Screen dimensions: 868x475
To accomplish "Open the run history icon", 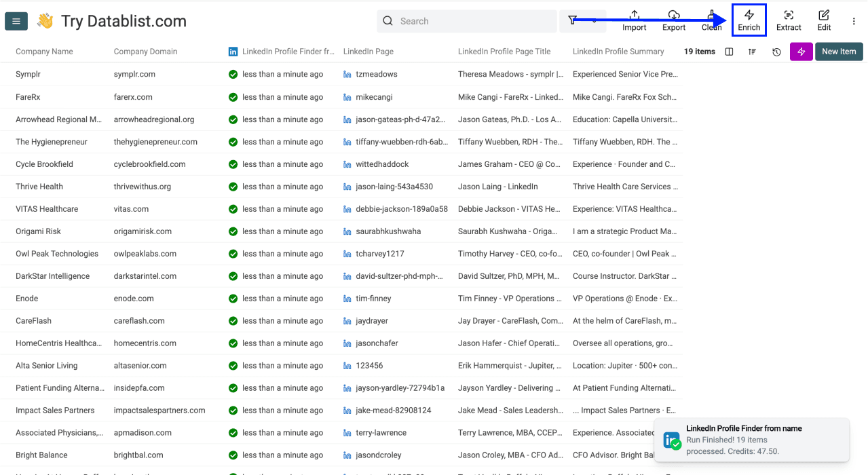I will click(x=776, y=51).
